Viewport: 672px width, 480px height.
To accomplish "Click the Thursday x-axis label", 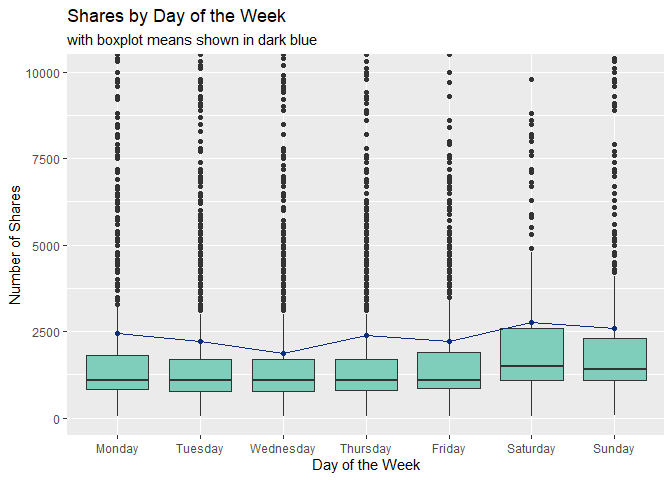I will (x=366, y=448).
